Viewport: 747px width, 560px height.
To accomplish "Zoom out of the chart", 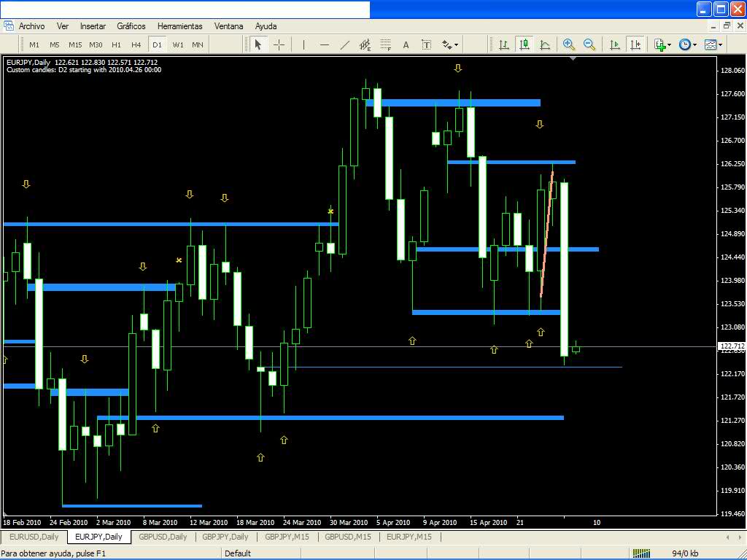I will pos(589,44).
